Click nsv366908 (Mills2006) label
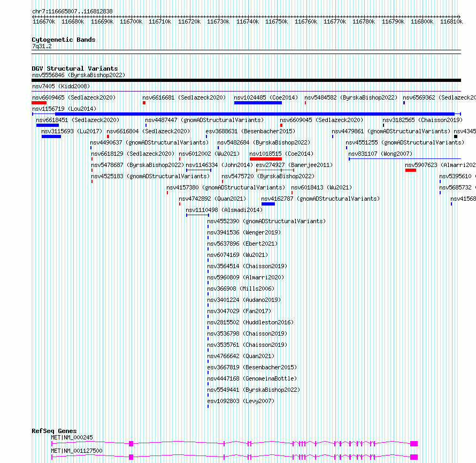476x463 pixels. [x=241, y=289]
